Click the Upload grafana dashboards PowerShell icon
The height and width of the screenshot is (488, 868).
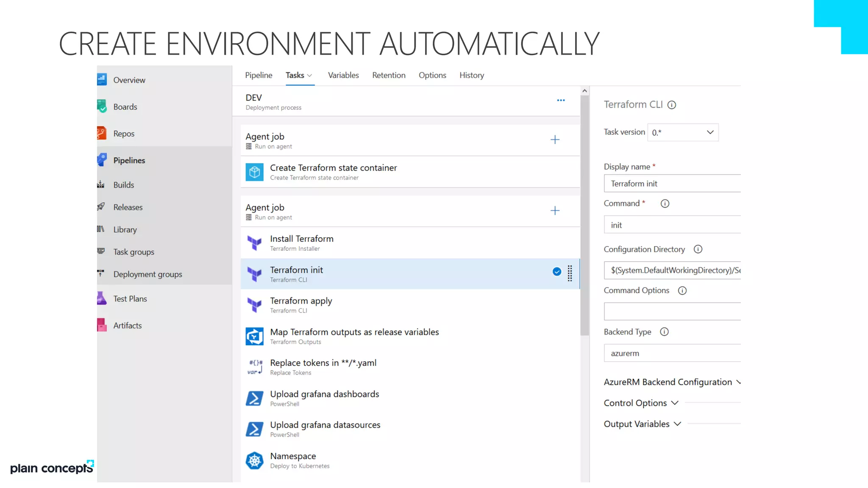point(254,398)
